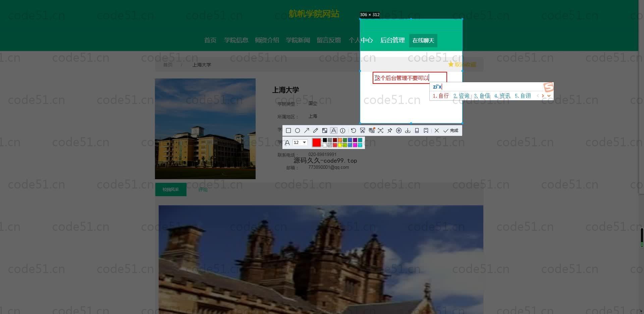
Task: Click inside the red annotation text box
Action: (x=410, y=78)
